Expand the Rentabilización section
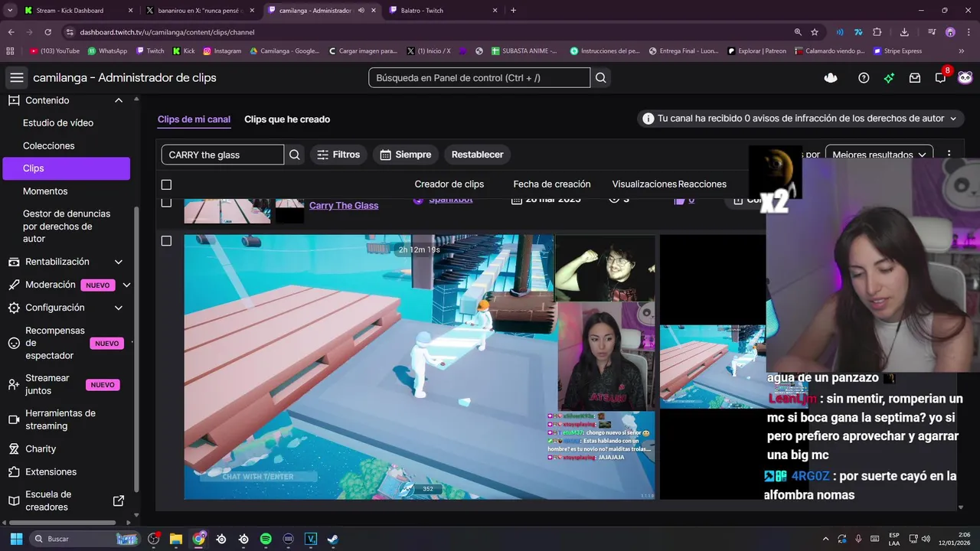Viewport: 980px width, 551px height. [119, 262]
